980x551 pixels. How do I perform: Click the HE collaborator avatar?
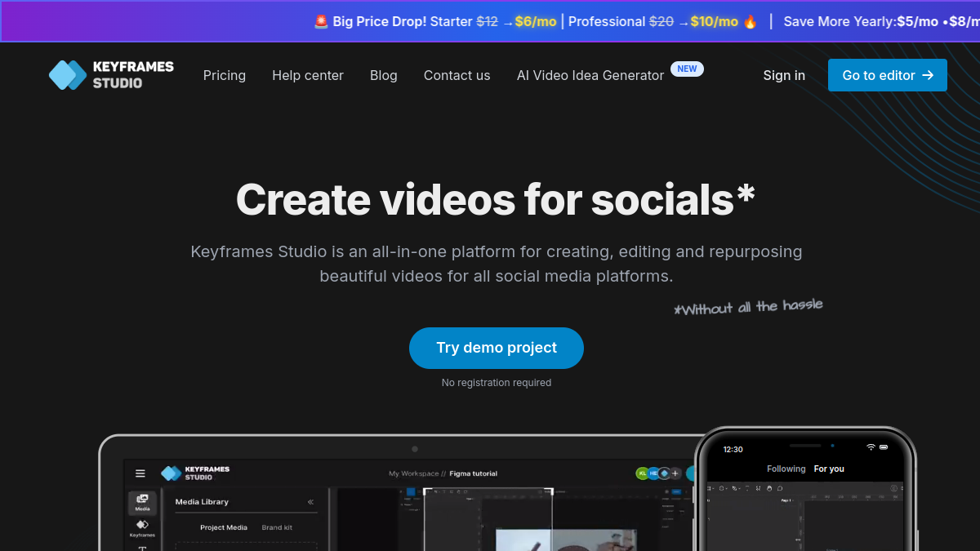(654, 473)
